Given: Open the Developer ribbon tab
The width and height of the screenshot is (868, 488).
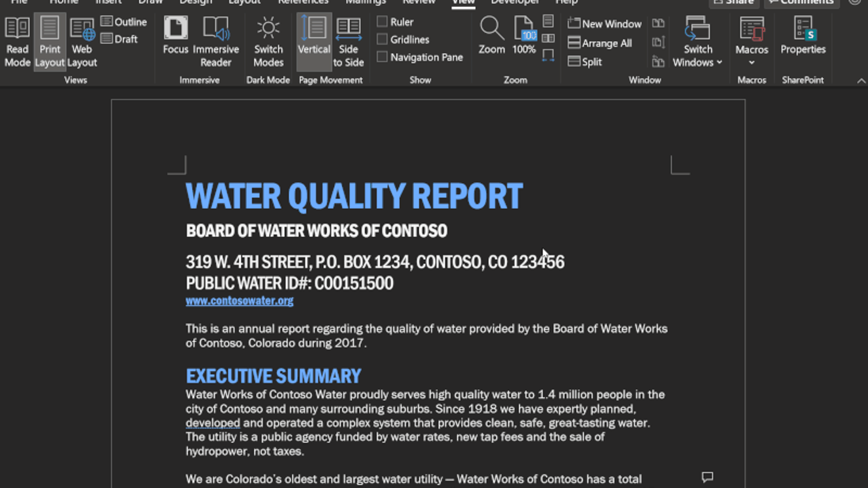Looking at the screenshot, I should pos(515,2).
